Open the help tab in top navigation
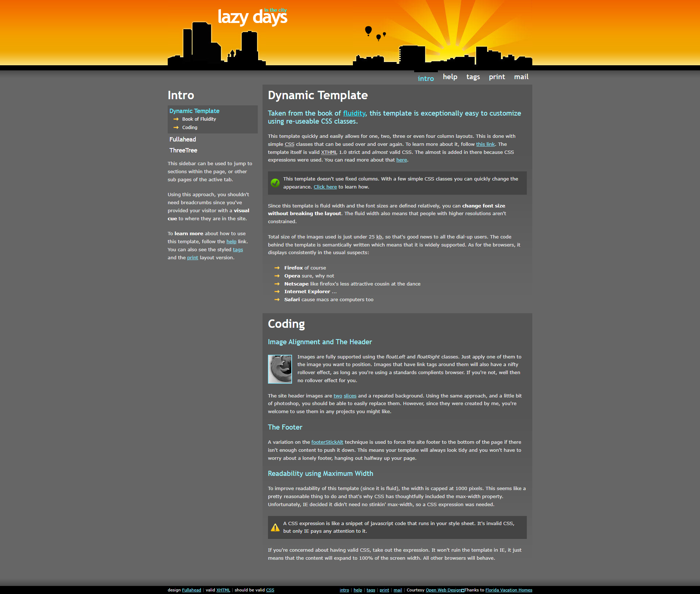This screenshot has width=700, height=594. (450, 77)
